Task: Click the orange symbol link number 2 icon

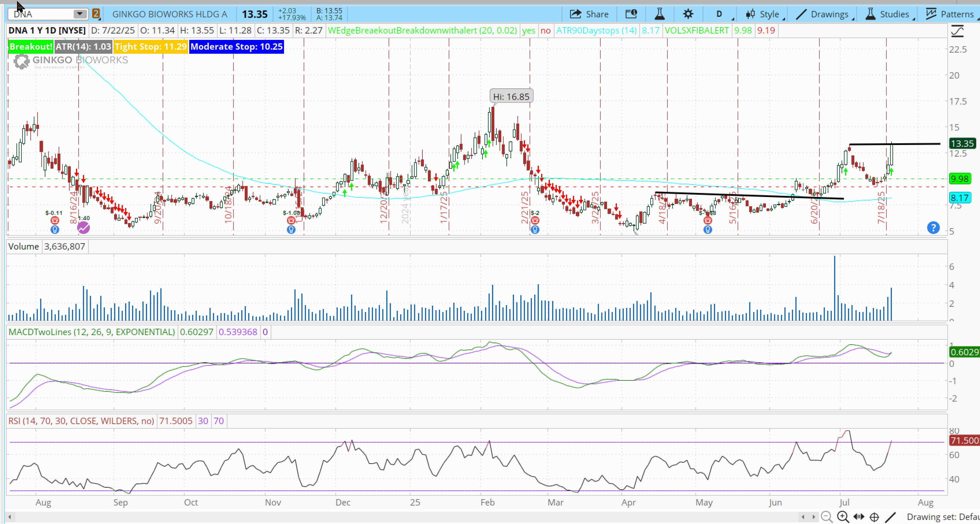Action: 96,14
